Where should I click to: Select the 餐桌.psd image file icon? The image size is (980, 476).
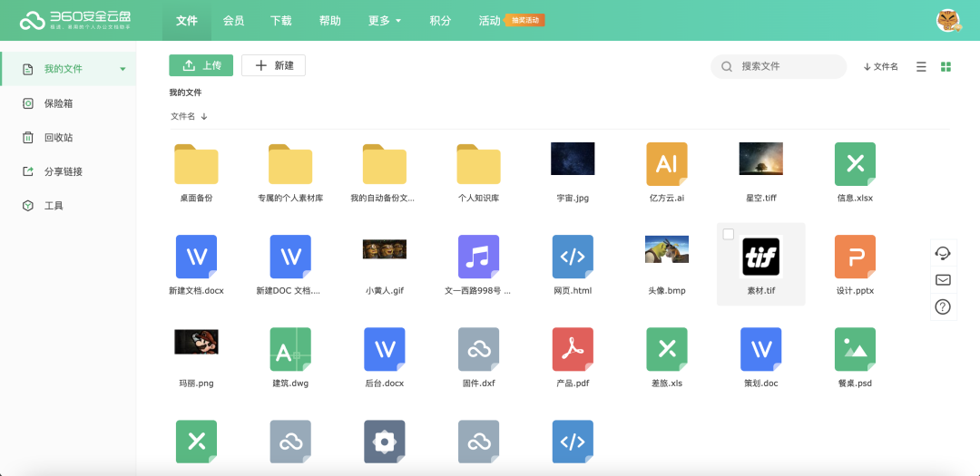pos(855,349)
